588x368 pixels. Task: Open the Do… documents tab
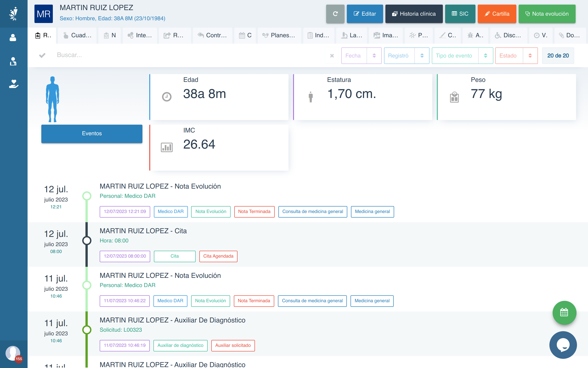pyautogui.click(x=570, y=35)
